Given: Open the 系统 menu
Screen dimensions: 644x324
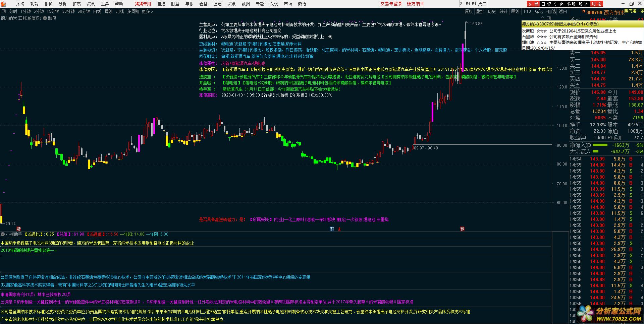Looking at the screenshot, I should click(20, 4).
